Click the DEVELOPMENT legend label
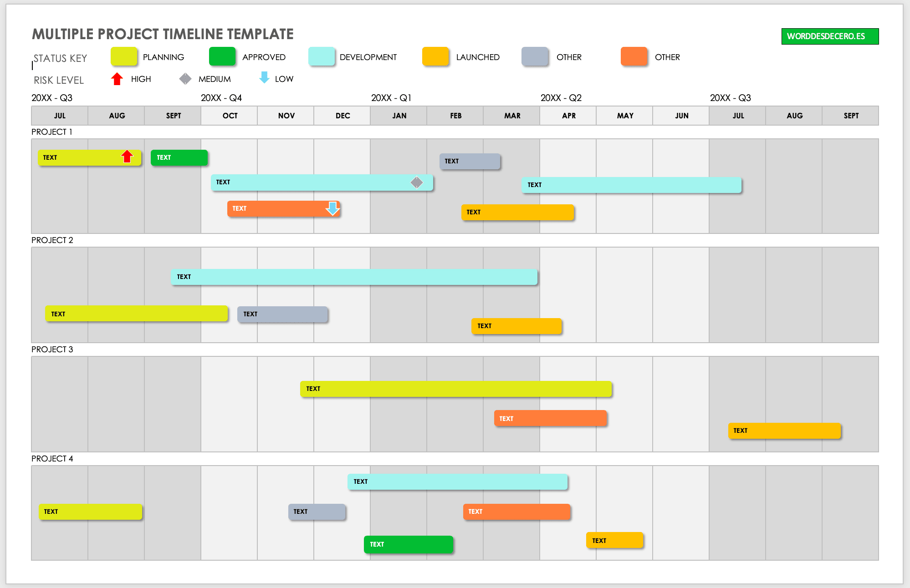 pos(368,57)
